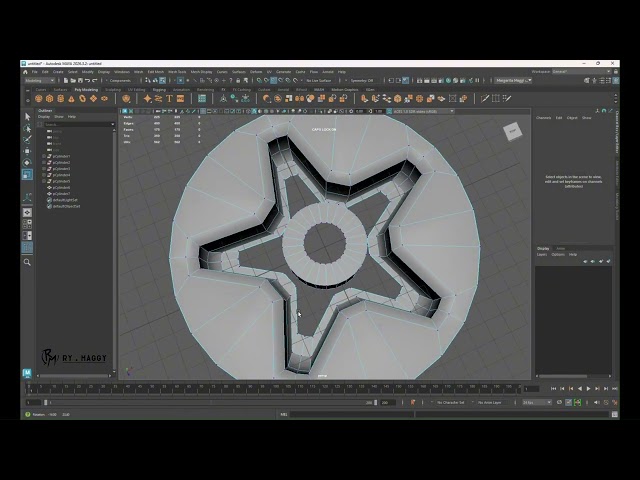Click the Redo arrow icon
640x480 pixels.
(95, 80)
